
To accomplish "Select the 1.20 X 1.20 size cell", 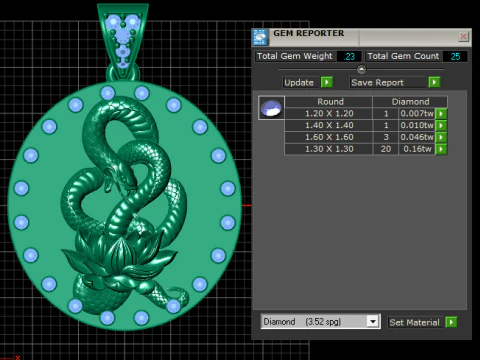I will tap(329, 114).
